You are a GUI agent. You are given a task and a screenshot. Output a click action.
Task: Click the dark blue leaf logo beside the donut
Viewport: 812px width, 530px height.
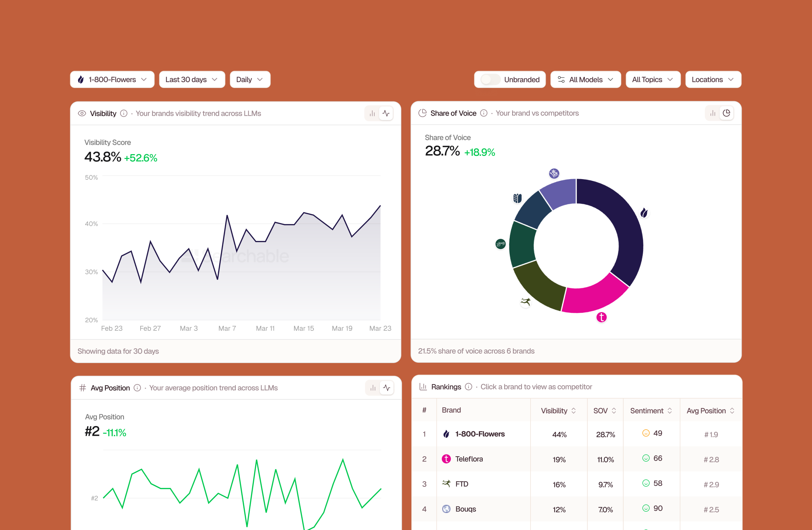[x=517, y=198]
